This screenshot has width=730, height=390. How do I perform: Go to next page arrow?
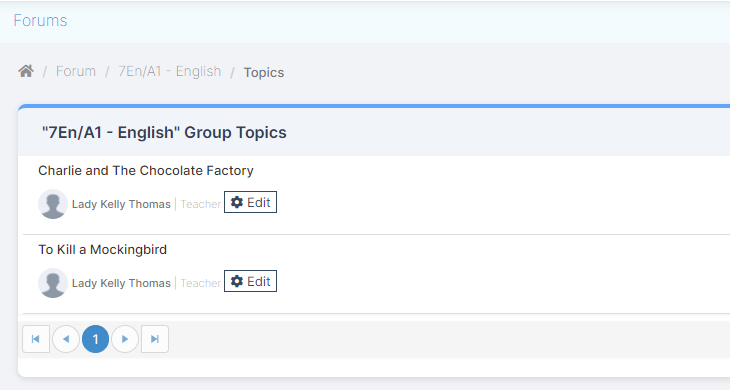click(x=125, y=339)
